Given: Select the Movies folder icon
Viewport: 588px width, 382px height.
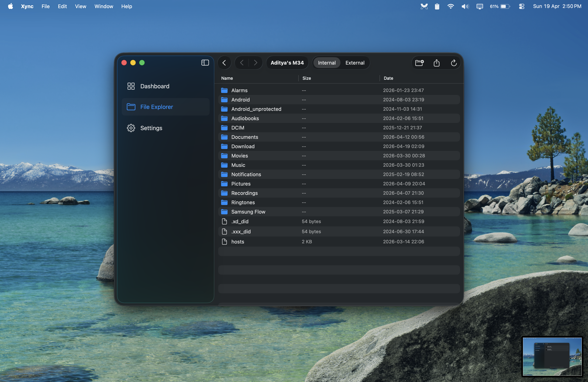Looking at the screenshot, I should (224, 156).
